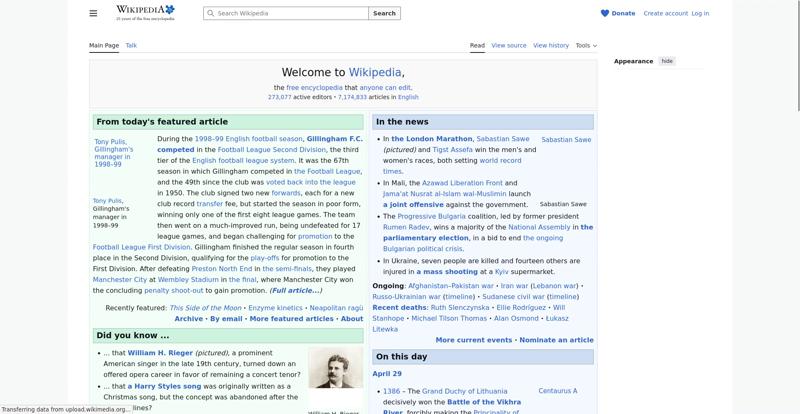Click More current events link
This screenshot has height=414, width=800.
tap(474, 340)
